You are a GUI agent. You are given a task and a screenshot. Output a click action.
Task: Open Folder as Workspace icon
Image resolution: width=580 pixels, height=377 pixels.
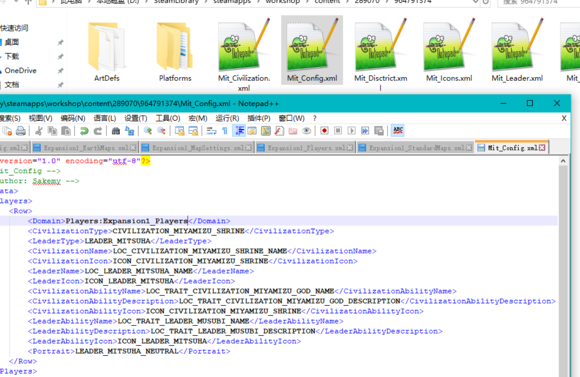click(x=293, y=131)
